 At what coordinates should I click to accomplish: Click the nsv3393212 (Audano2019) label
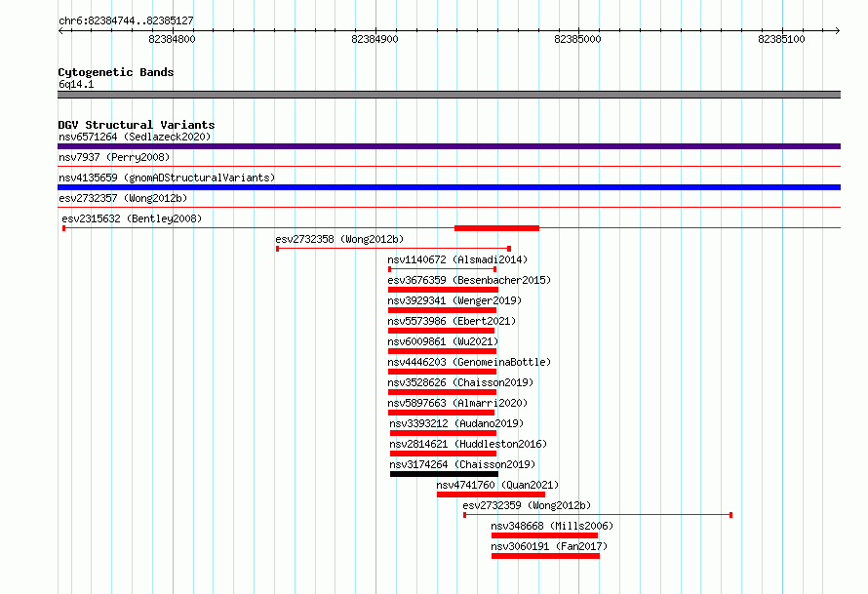[456, 423]
